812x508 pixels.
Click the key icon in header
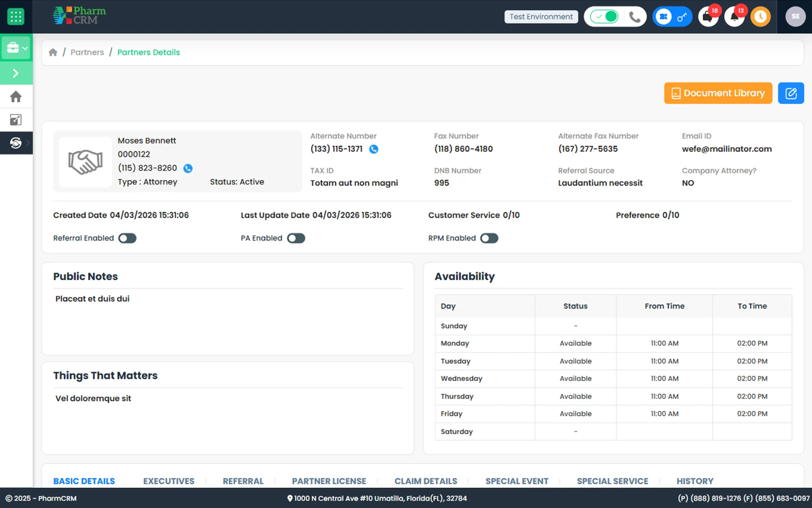682,17
